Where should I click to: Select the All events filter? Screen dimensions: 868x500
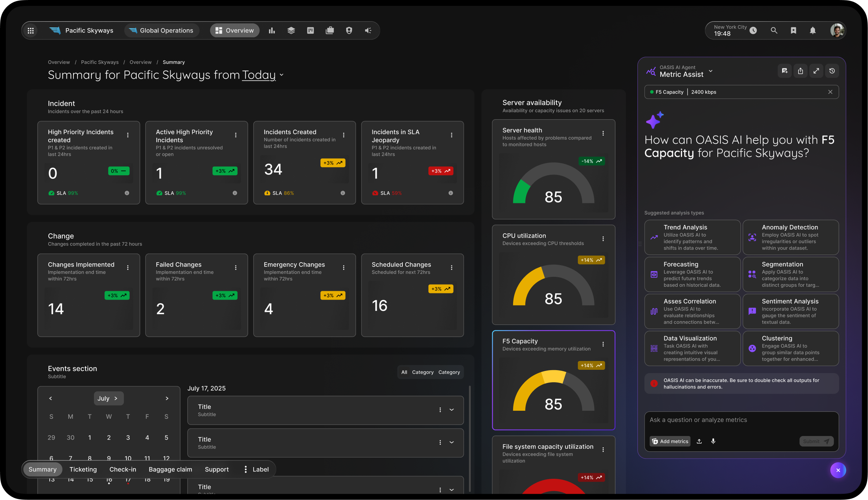(404, 372)
